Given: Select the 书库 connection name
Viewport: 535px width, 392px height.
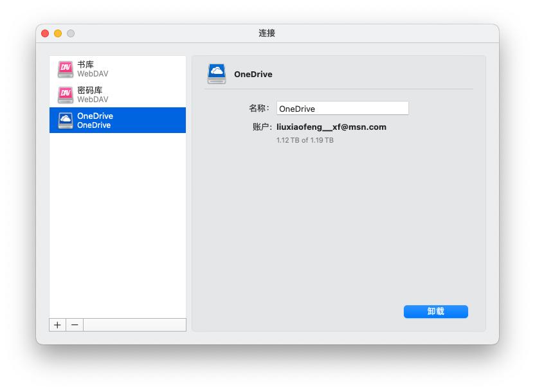Looking at the screenshot, I should pos(86,64).
